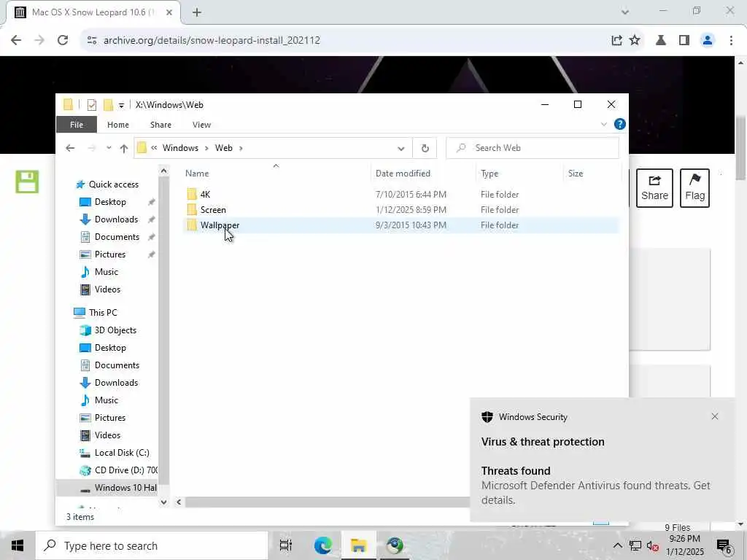Viewport: 747px width, 560px height.
Task: Open Microsoft Edge from the taskbar
Action: click(322, 545)
